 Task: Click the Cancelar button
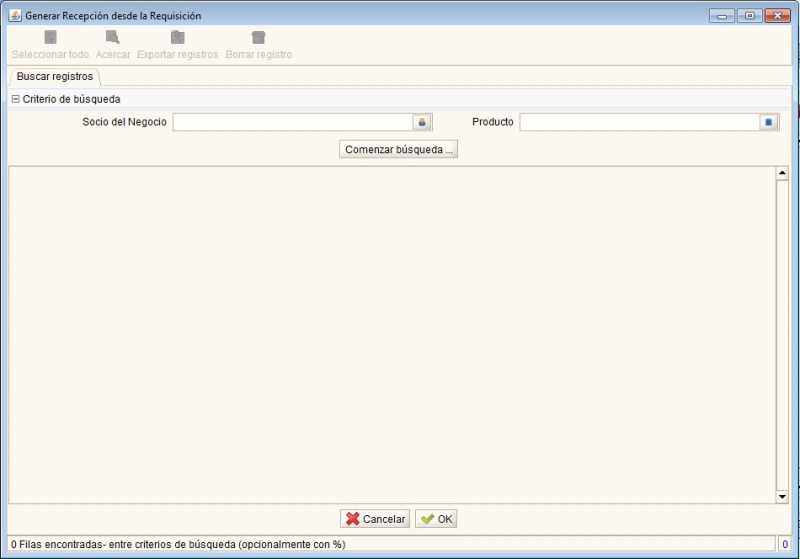tap(375, 519)
